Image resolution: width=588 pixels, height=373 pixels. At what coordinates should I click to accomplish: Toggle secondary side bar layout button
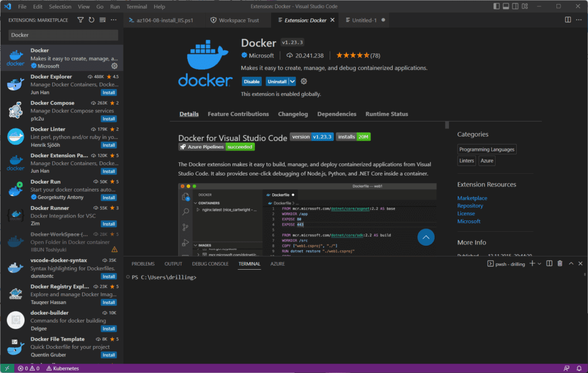click(515, 6)
